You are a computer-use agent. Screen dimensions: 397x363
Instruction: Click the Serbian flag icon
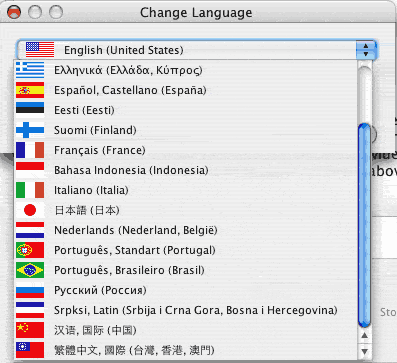click(30, 310)
